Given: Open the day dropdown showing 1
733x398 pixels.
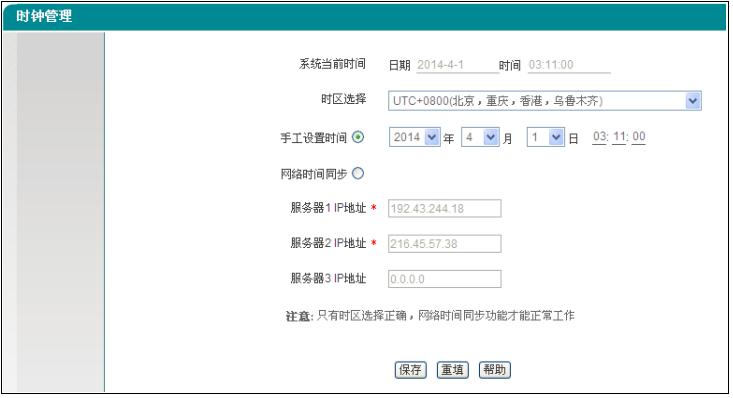Looking at the screenshot, I should point(546,137).
